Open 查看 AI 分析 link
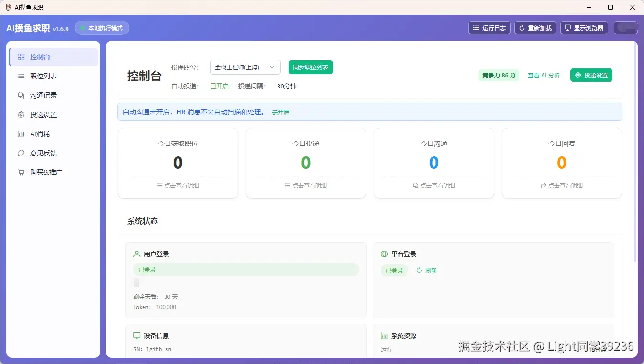This screenshot has width=644, height=364. 544,75
